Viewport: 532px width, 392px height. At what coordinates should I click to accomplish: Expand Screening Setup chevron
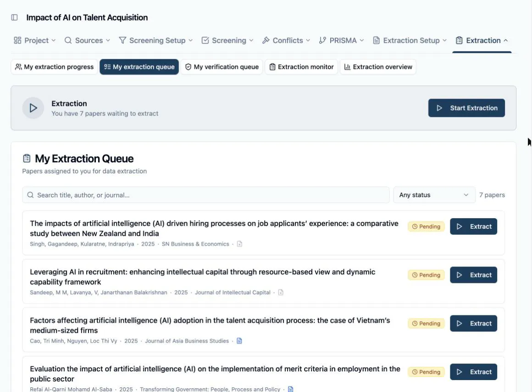click(x=191, y=40)
